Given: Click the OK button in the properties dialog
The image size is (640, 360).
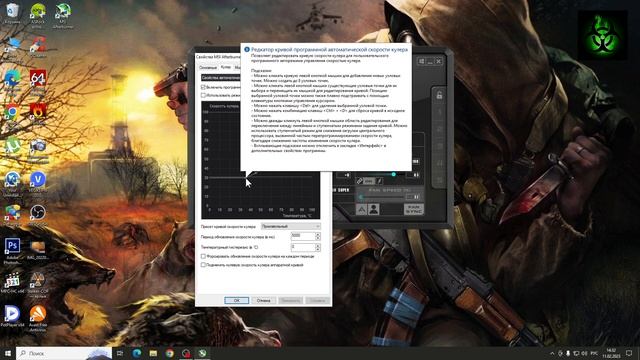Looking at the screenshot, I should [236, 300].
